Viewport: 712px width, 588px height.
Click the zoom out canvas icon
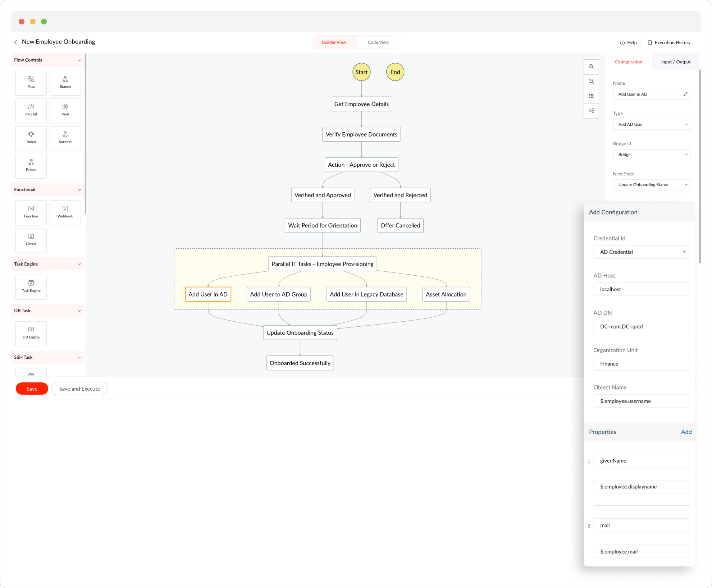591,82
